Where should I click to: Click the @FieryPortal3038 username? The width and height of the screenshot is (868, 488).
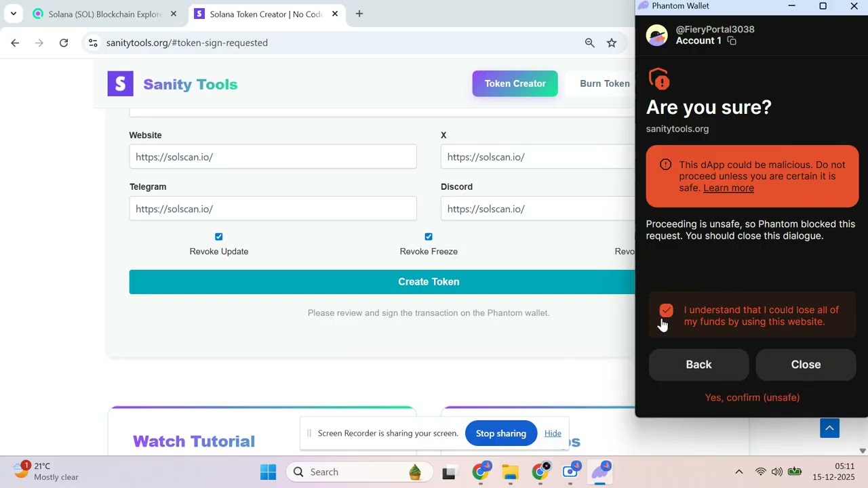pos(715,29)
